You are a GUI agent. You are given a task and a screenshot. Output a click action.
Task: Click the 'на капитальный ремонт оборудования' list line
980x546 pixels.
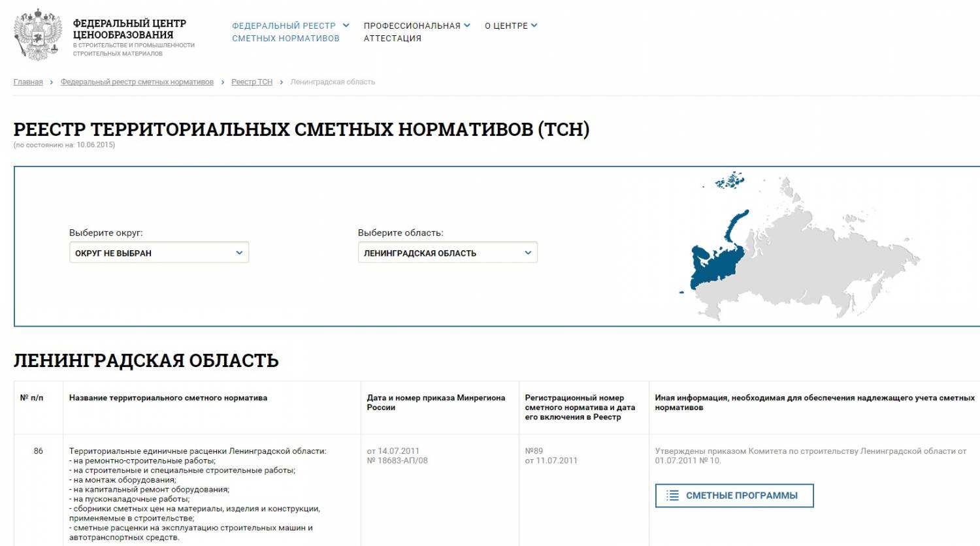pyautogui.click(x=149, y=489)
